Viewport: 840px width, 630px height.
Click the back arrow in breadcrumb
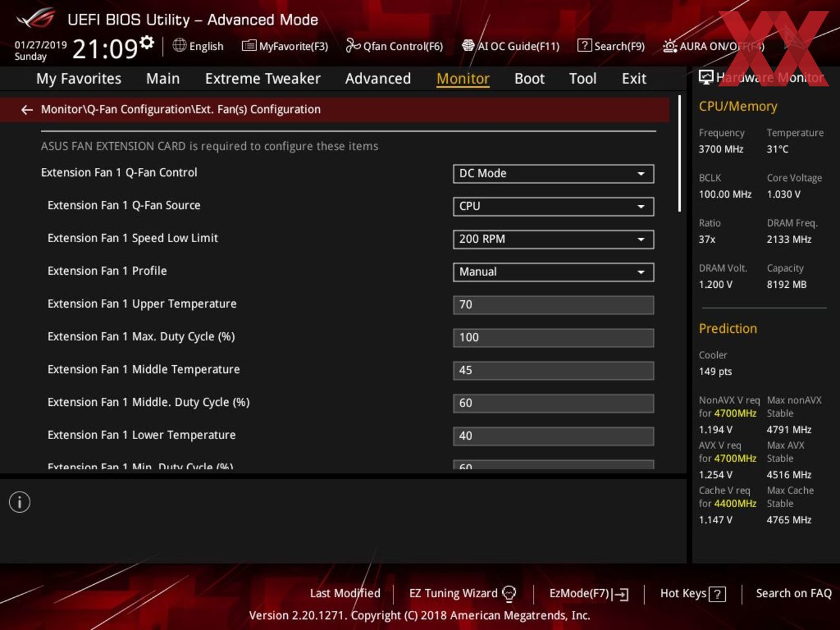tap(27, 110)
